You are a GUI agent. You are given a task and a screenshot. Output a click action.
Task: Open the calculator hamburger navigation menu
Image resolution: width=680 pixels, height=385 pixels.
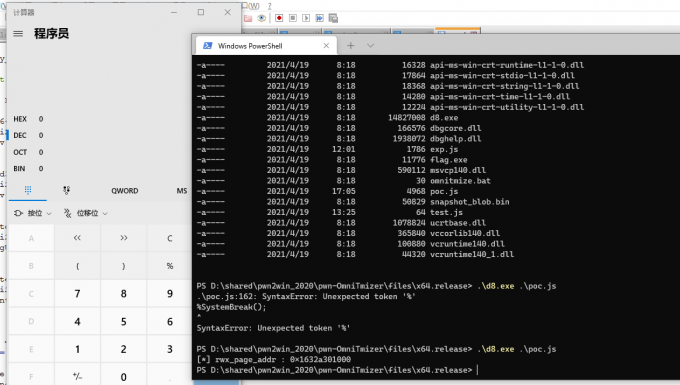pos(18,33)
